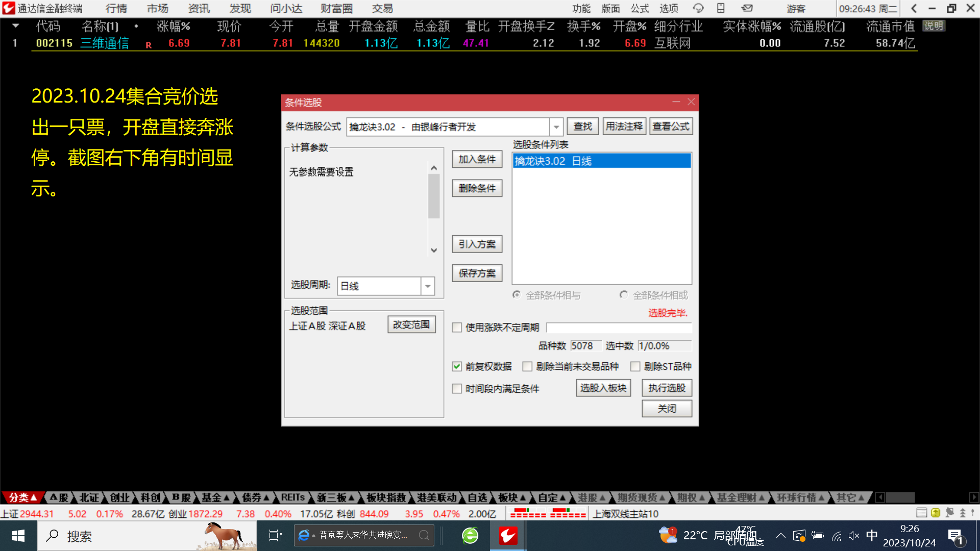Open Tongdaxin app from the taskbar

pyautogui.click(x=508, y=536)
